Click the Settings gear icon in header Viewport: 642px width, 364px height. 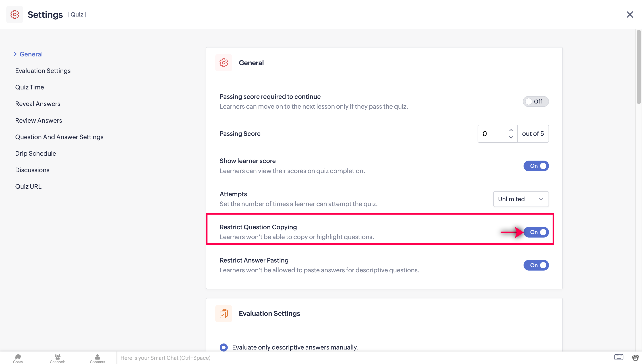(14, 14)
